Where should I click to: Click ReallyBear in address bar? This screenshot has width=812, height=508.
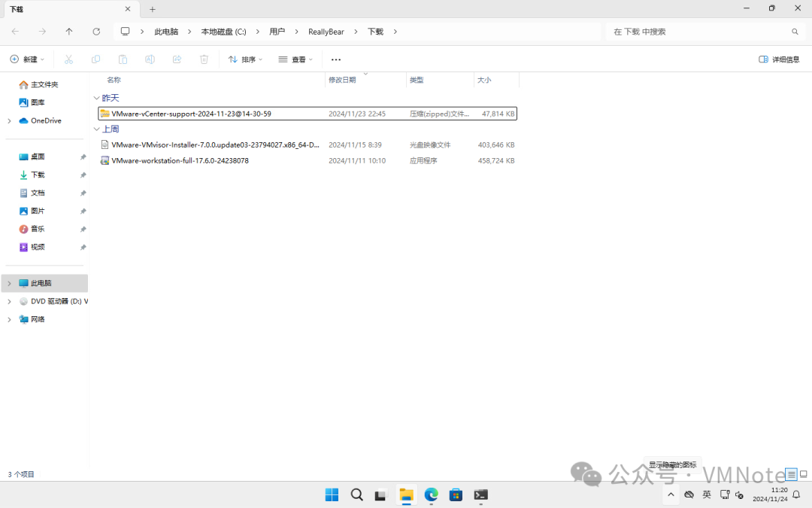pyautogui.click(x=326, y=32)
